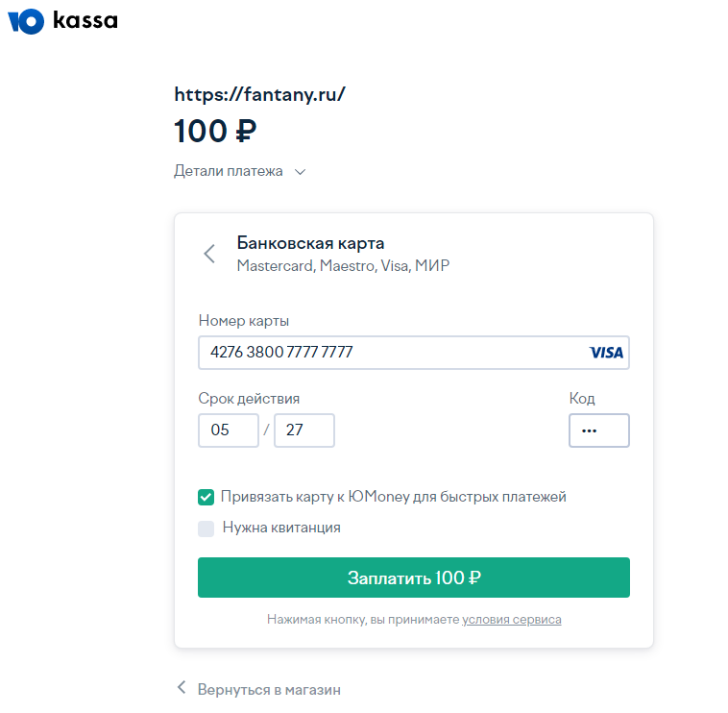728x713 pixels.
Task: Click the Нужна квитанция label text
Action: click(x=281, y=528)
